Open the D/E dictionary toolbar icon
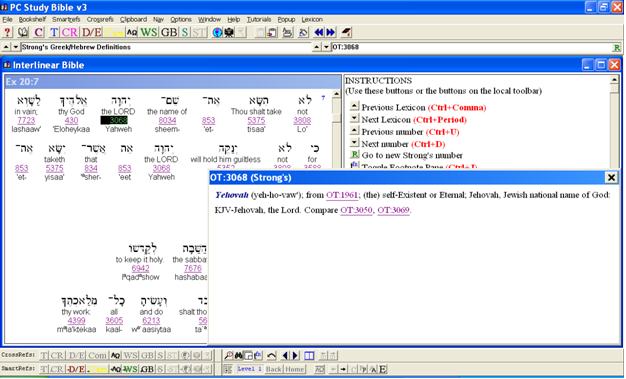Viewport: 626px width, 379px height. [92, 32]
